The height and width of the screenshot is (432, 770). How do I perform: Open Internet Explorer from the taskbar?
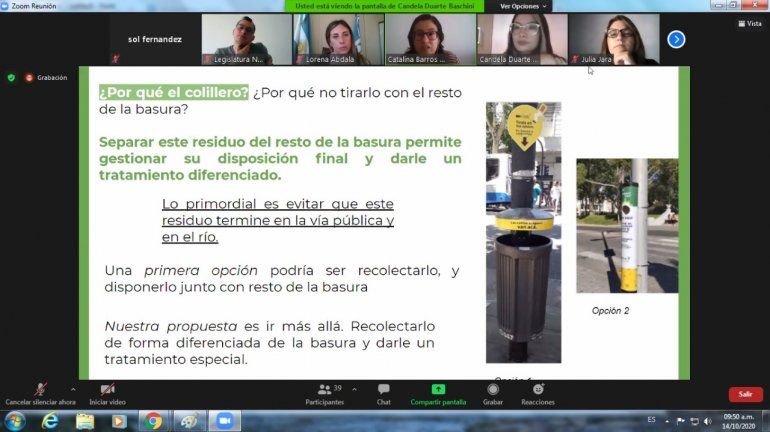[50, 421]
